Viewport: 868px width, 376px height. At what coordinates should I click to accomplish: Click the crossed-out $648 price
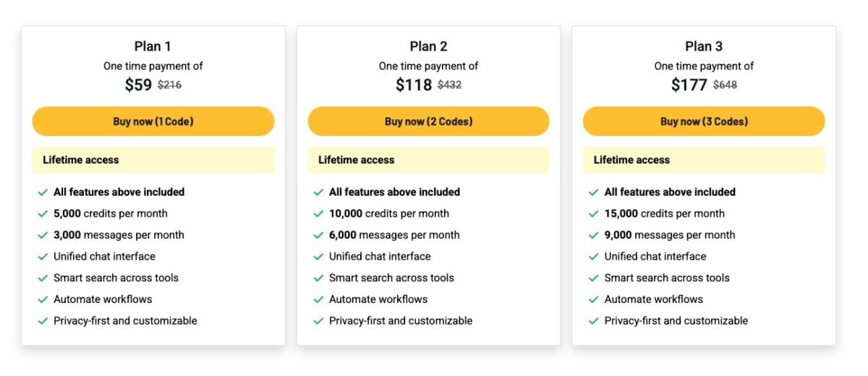point(725,85)
